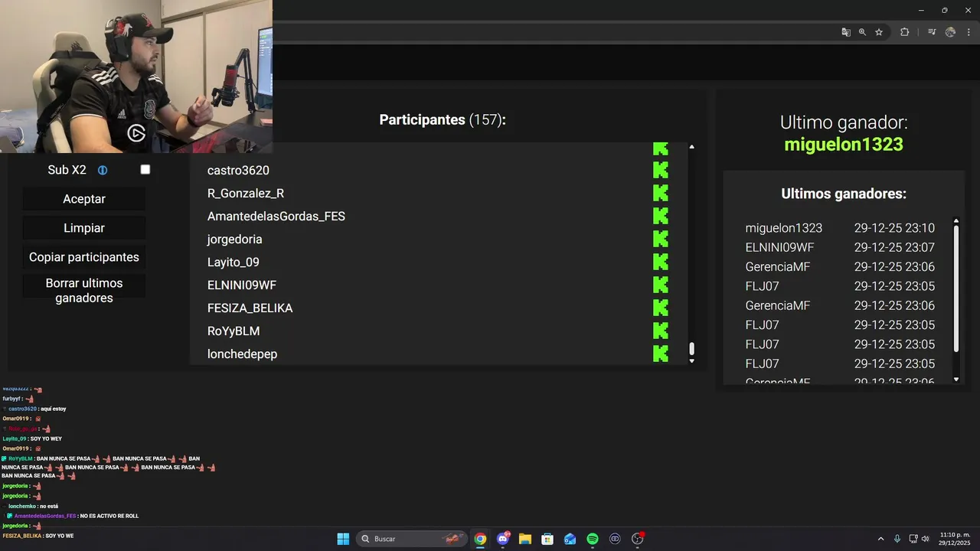Open the Outlook mail taskbar icon
Viewport: 980px width, 551px height.
click(x=570, y=539)
